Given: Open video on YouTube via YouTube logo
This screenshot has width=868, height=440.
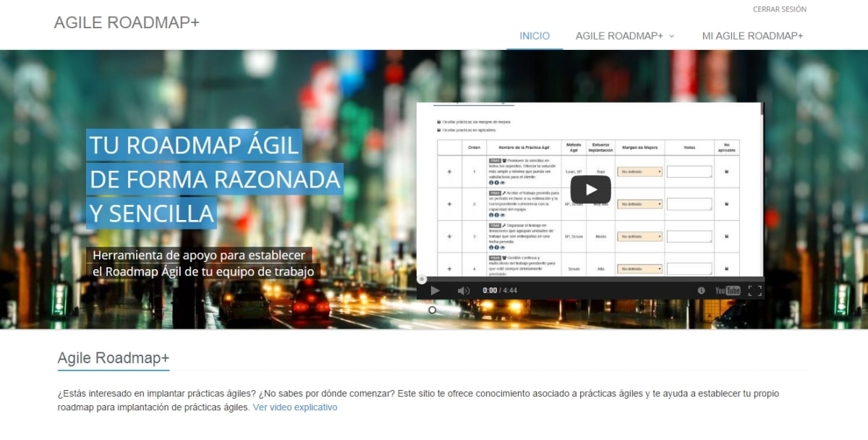Looking at the screenshot, I should coord(728,290).
